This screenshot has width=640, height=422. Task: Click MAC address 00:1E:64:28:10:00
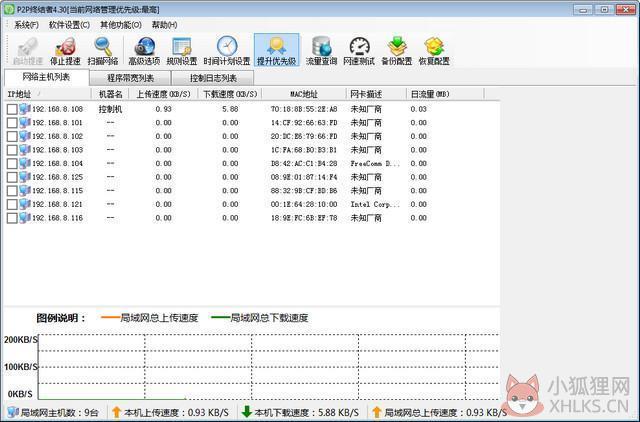point(304,204)
